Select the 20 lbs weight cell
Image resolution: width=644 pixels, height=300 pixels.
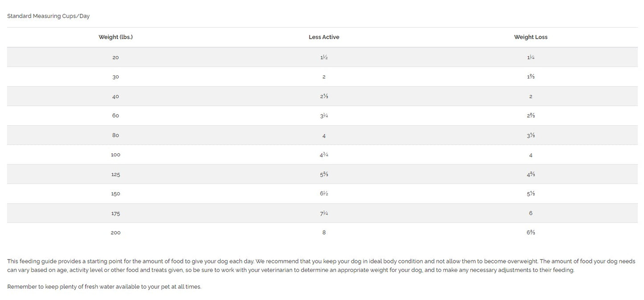(x=115, y=58)
